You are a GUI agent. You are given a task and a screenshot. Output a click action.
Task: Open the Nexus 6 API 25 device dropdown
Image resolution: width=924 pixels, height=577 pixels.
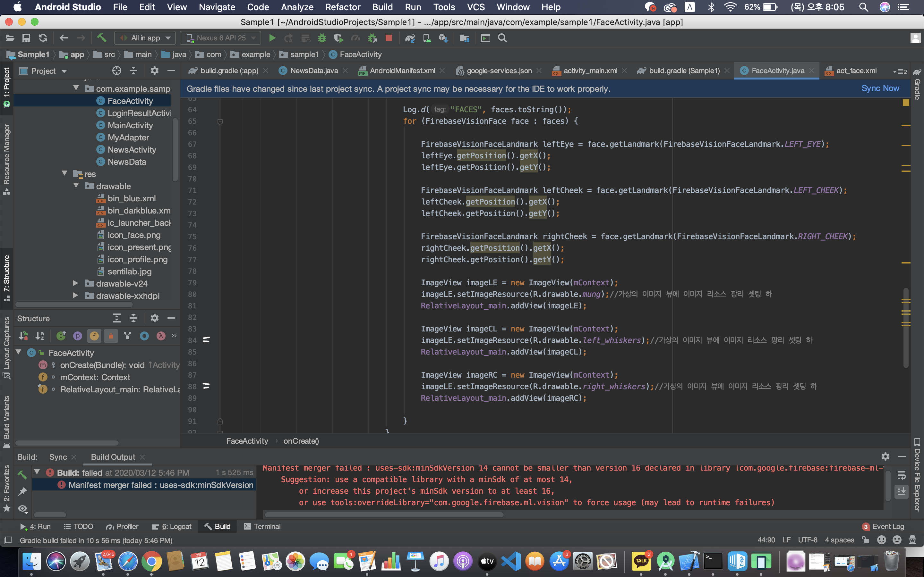[x=221, y=38]
